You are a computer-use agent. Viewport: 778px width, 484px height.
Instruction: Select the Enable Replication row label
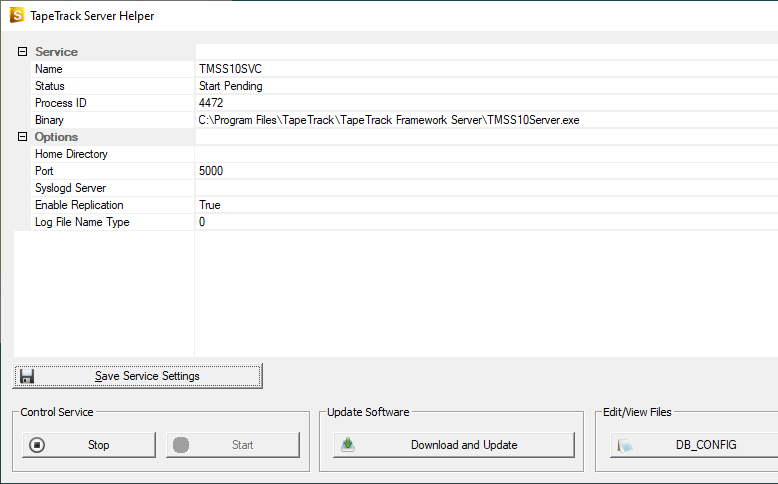tap(79, 205)
